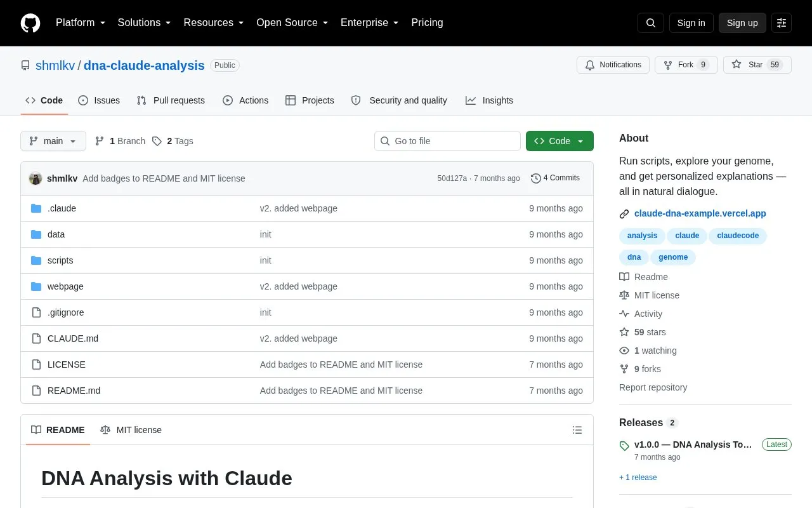
Task: Switch to the Pull requests tab
Action: 171,100
